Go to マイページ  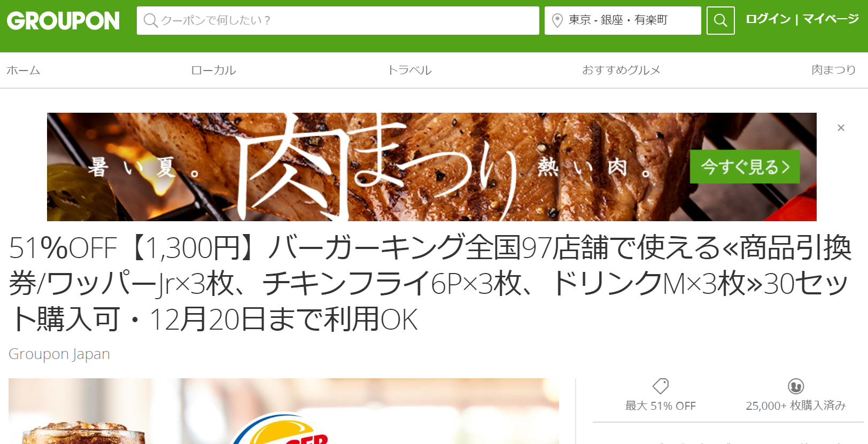pyautogui.click(x=831, y=19)
